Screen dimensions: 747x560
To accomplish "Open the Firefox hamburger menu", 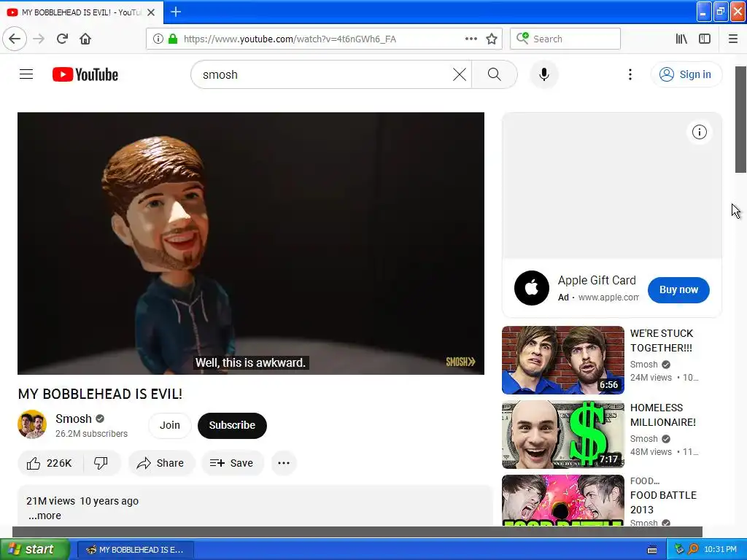I will (x=733, y=39).
